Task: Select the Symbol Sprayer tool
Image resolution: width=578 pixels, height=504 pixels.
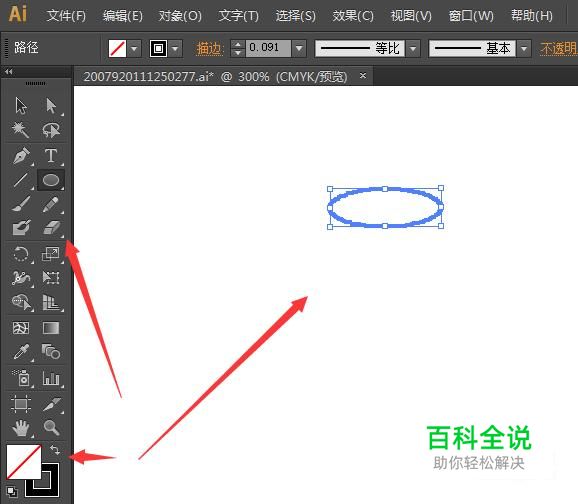Action: 21,378
